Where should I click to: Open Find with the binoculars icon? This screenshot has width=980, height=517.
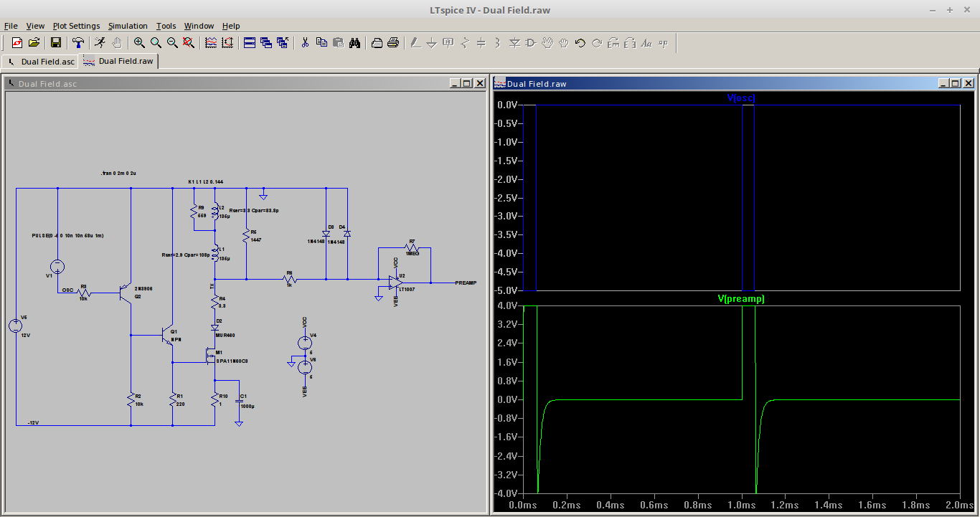pyautogui.click(x=354, y=43)
